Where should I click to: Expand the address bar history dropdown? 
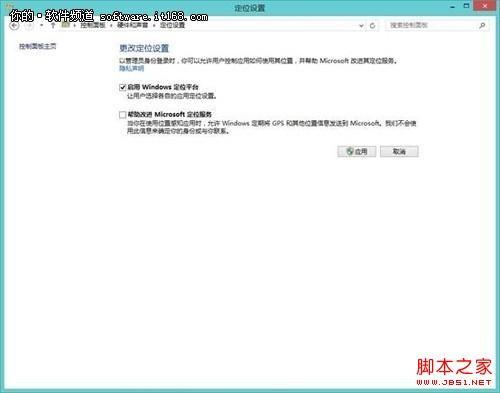(361, 25)
